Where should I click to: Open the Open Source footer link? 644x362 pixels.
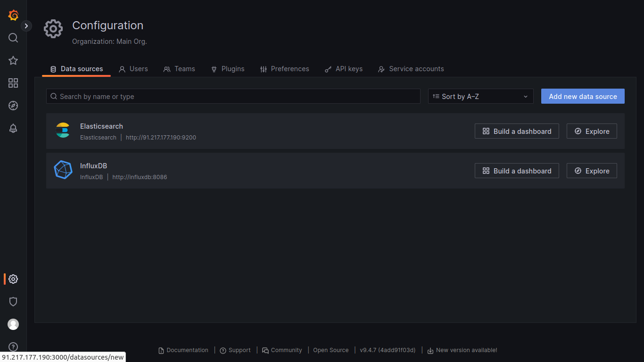331,350
